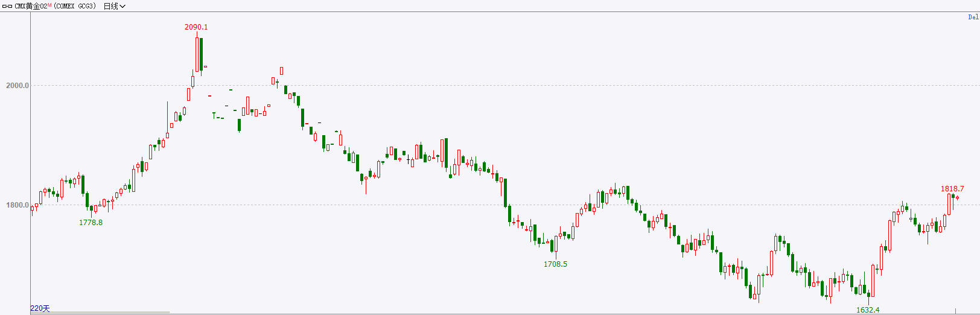Click the tall red candlestick under 2090.1
The width and height of the screenshot is (980, 315).
click(x=197, y=54)
